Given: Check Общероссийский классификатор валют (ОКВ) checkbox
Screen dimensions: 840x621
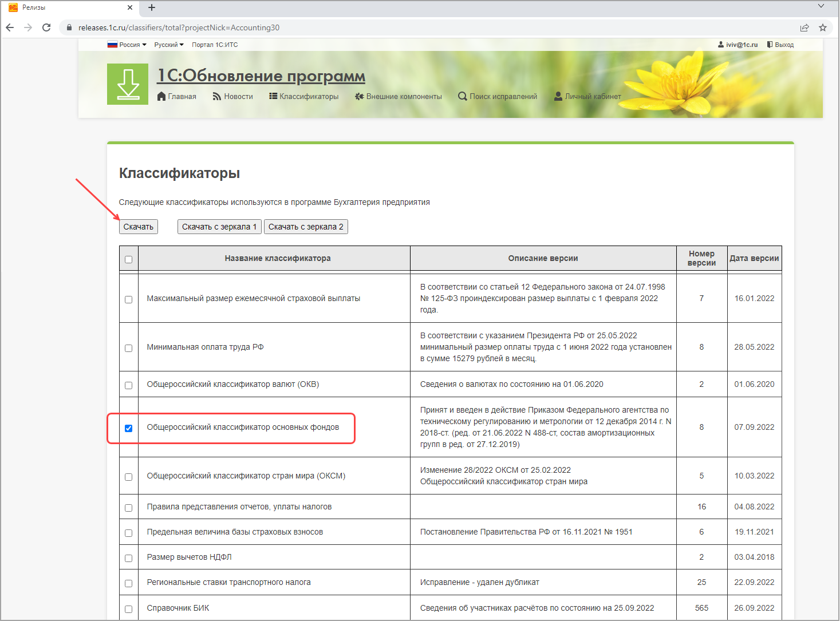Looking at the screenshot, I should coord(128,385).
